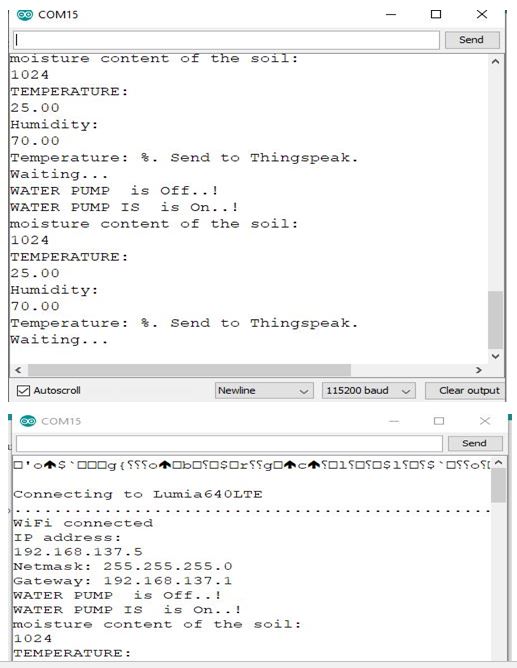The height and width of the screenshot is (668, 517).
Task: Click the last "Waiting..." line in upper window
Action: coord(59,340)
